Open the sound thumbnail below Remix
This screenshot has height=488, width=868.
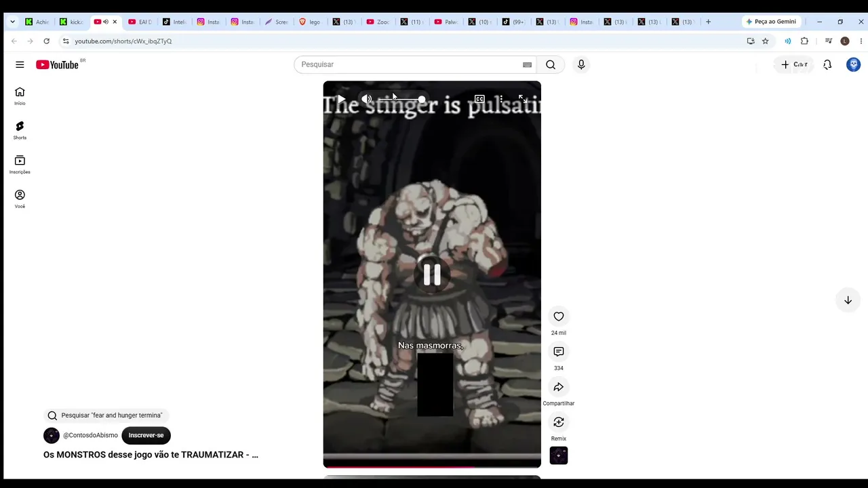pyautogui.click(x=559, y=455)
